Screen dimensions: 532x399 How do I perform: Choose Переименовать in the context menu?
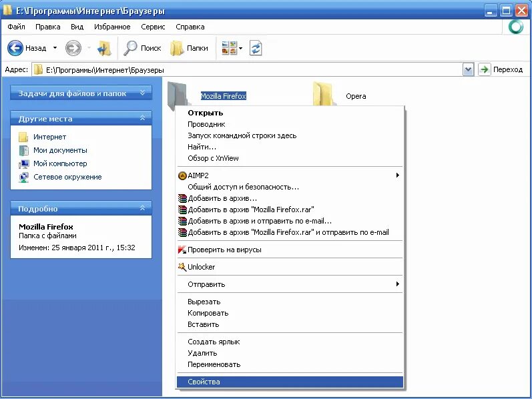click(x=290, y=364)
